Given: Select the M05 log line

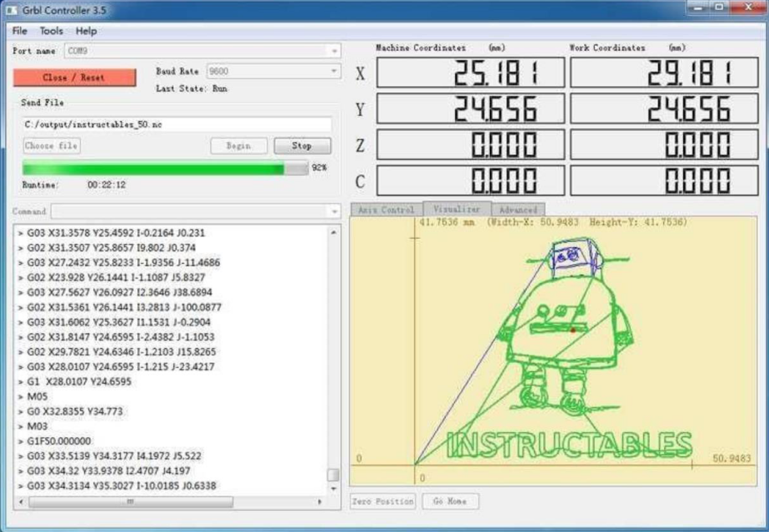Looking at the screenshot, I should [x=37, y=396].
